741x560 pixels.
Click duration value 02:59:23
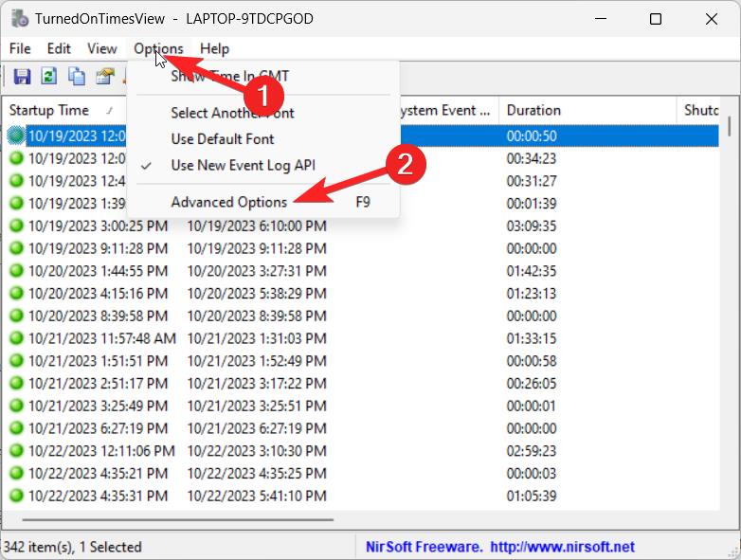coord(532,451)
